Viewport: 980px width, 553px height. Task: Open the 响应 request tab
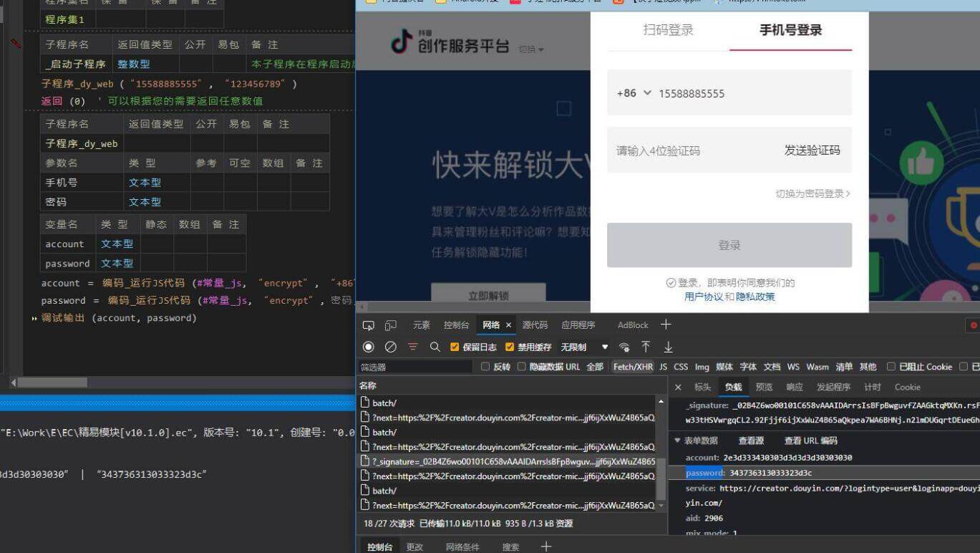[795, 387]
